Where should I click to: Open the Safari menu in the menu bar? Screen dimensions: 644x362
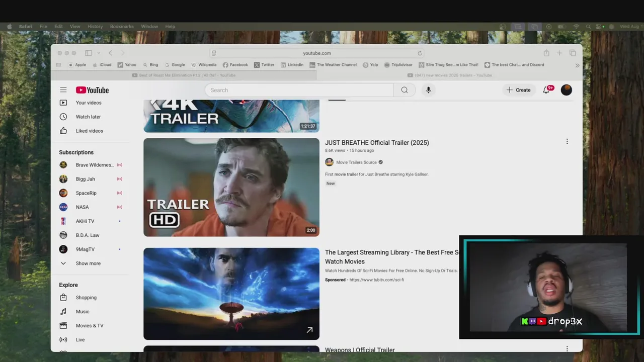[x=26, y=27]
